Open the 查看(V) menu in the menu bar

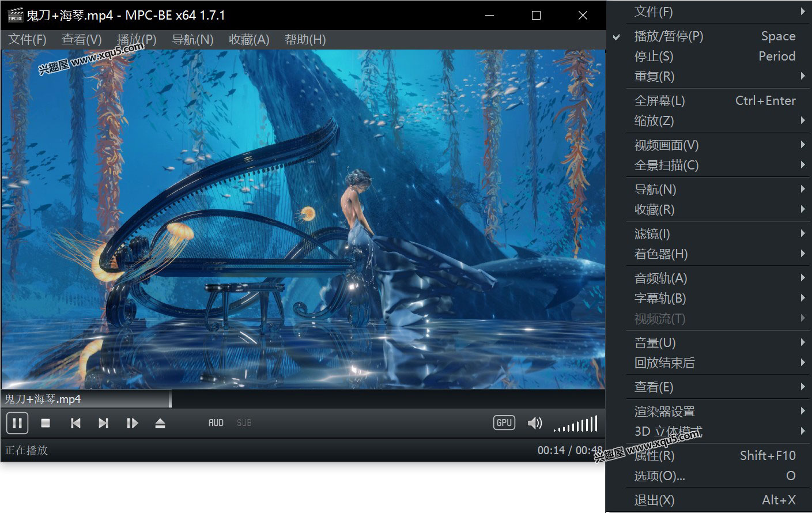(x=82, y=39)
